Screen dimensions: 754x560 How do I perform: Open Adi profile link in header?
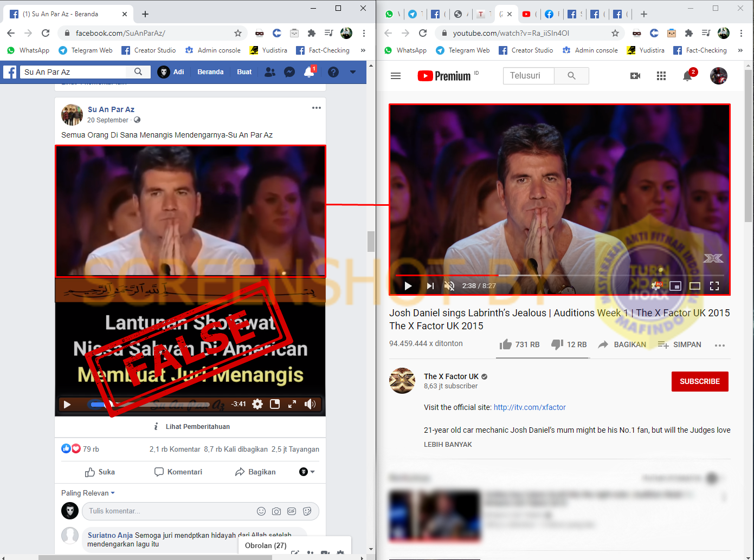[x=171, y=71]
